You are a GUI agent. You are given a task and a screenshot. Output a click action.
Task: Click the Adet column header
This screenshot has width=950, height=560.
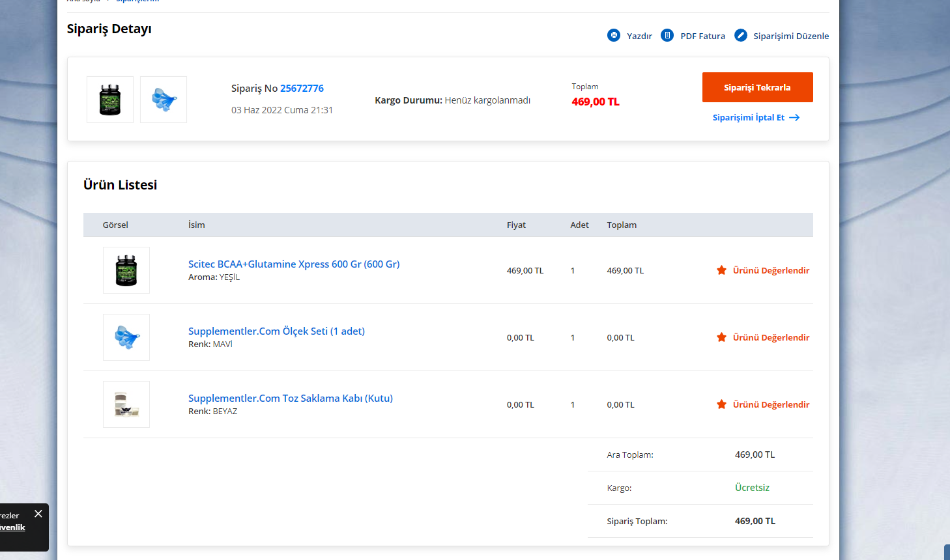[579, 225]
